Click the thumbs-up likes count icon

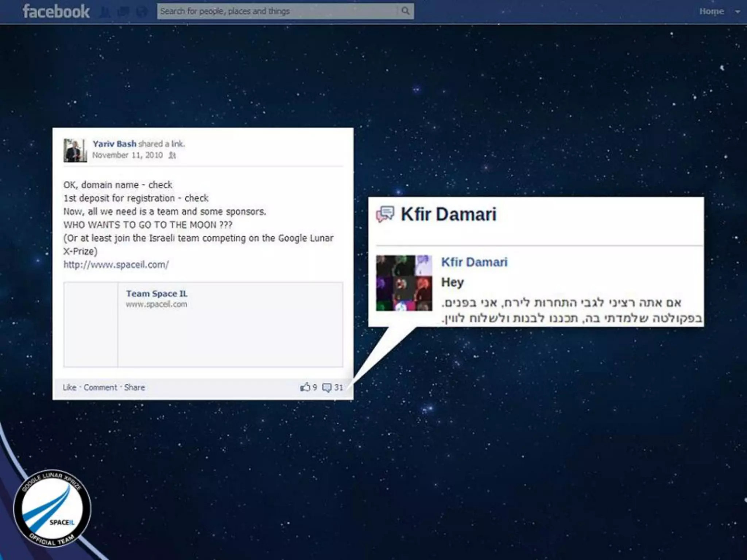(x=305, y=387)
